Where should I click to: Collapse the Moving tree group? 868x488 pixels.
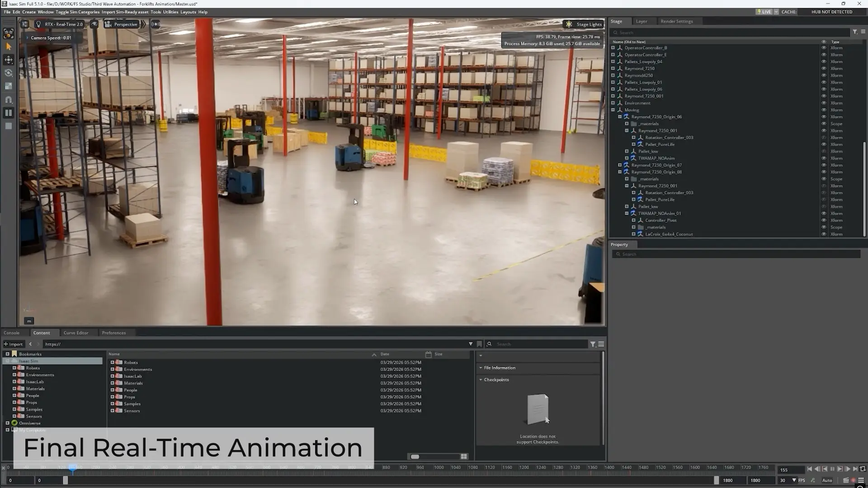click(x=613, y=110)
